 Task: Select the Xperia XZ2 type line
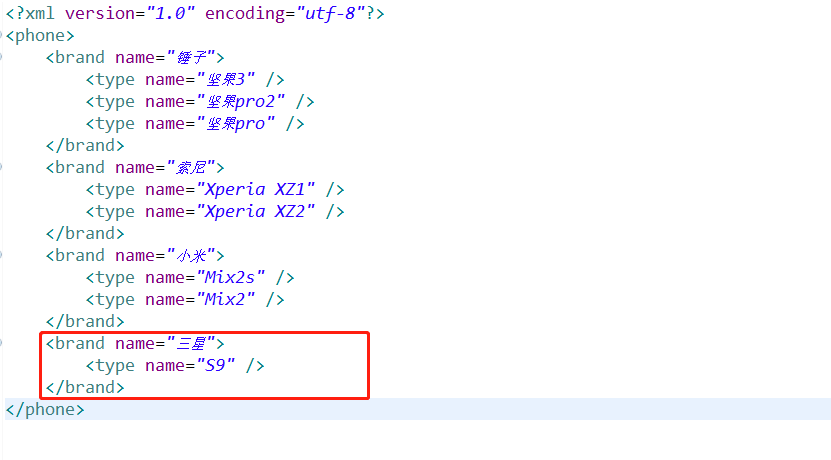click(215, 211)
